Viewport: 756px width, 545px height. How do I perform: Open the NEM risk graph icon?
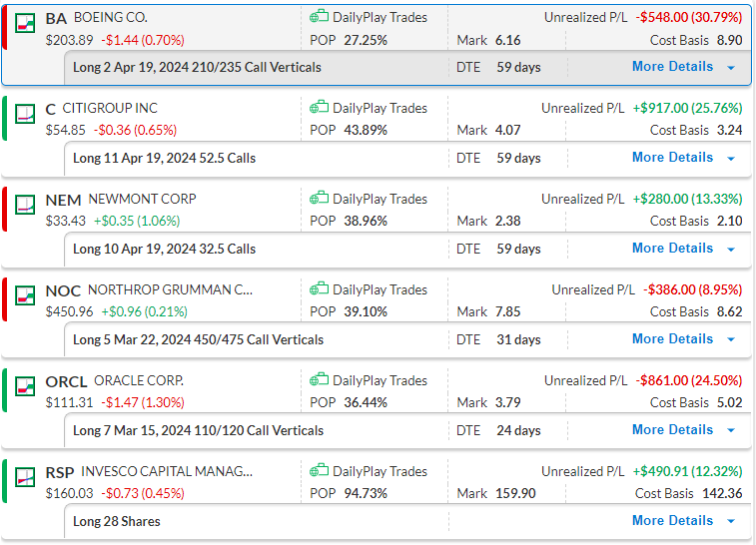[x=25, y=205]
